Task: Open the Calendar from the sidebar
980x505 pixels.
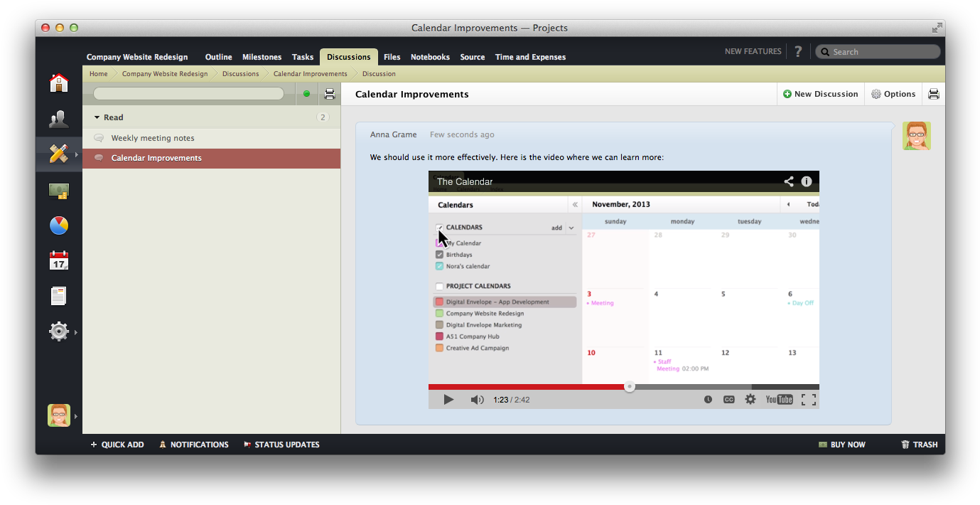Action: 59,260
